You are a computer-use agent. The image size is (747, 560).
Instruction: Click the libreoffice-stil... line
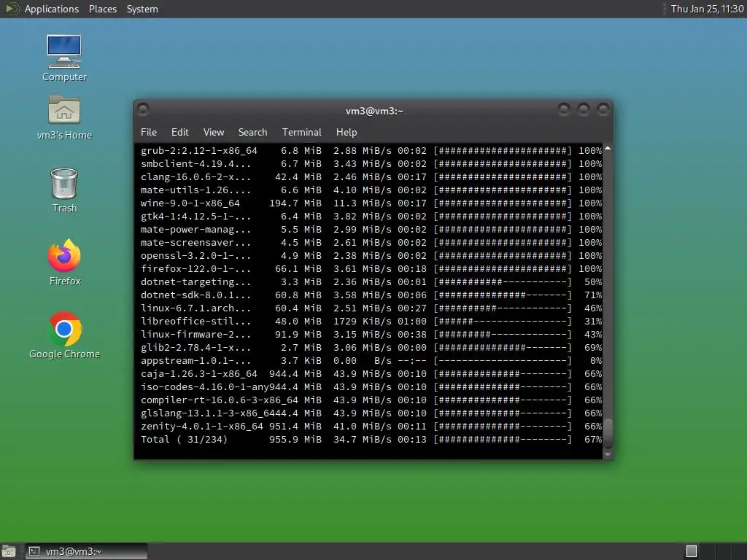click(x=371, y=322)
